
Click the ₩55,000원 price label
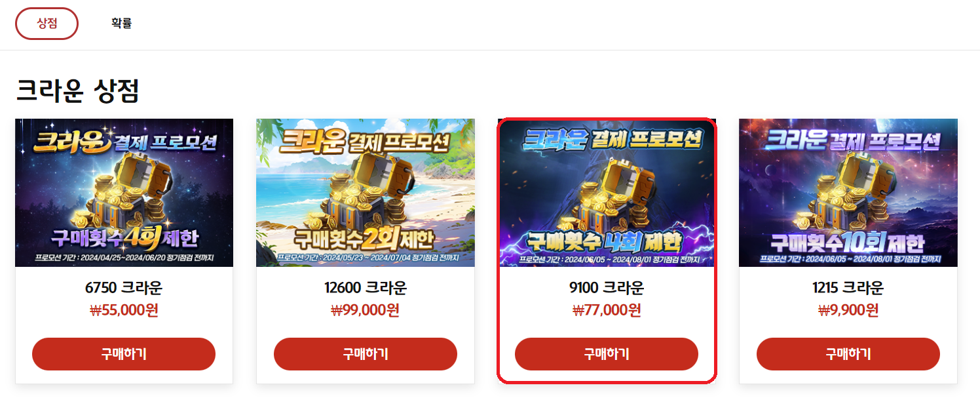(x=124, y=310)
